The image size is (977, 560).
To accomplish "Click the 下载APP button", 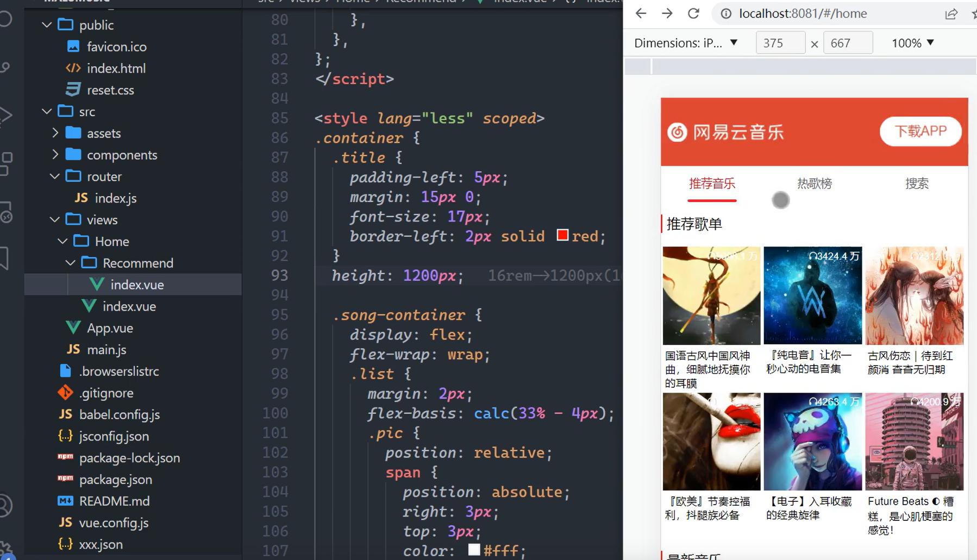I will [x=920, y=131].
